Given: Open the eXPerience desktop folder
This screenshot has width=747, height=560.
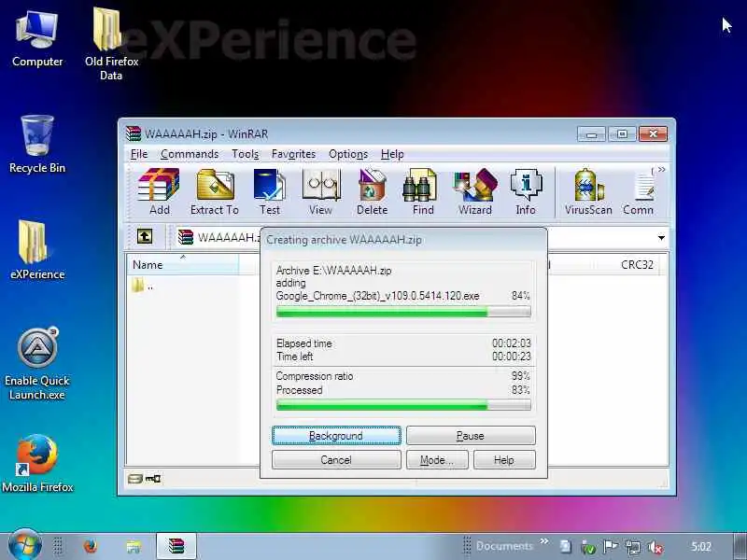Looking at the screenshot, I should (37, 250).
